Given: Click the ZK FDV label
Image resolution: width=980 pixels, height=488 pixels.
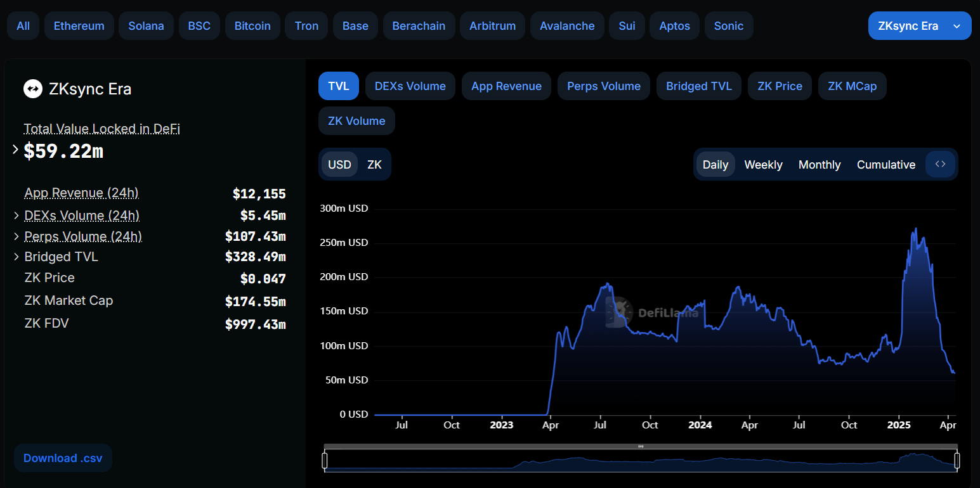Looking at the screenshot, I should click(46, 323).
